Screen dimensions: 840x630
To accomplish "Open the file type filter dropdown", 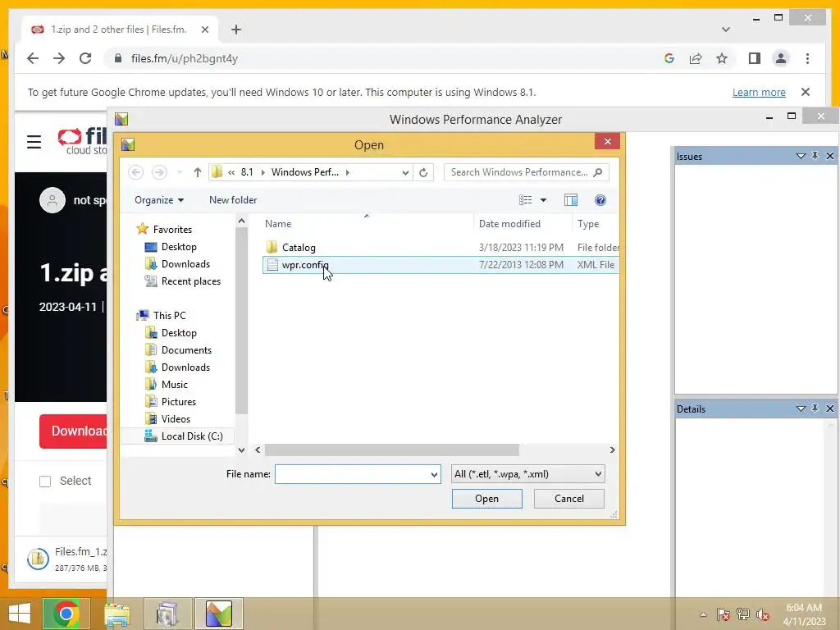I will (527, 474).
